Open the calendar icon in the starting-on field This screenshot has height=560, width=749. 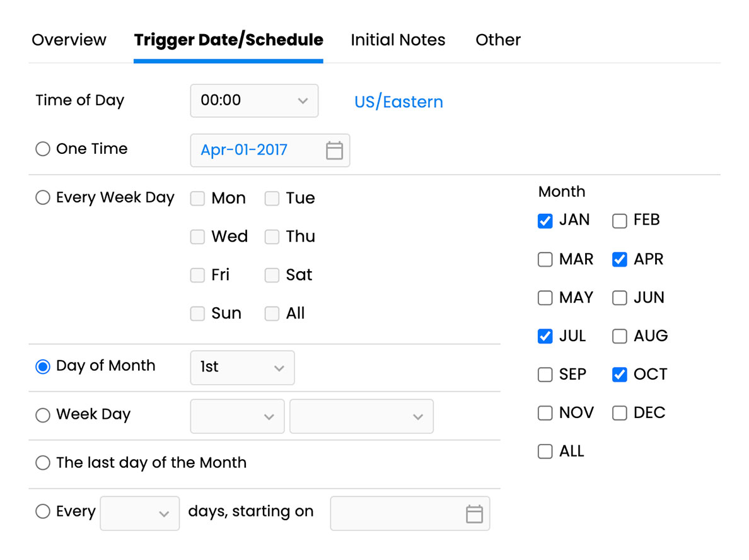[x=473, y=513]
